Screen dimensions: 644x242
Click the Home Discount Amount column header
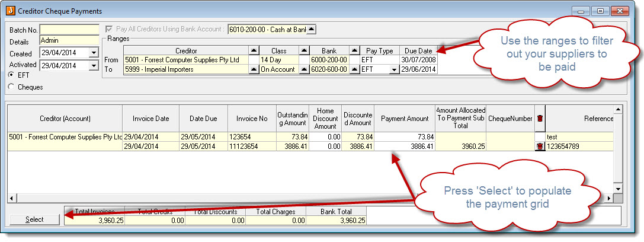click(325, 119)
